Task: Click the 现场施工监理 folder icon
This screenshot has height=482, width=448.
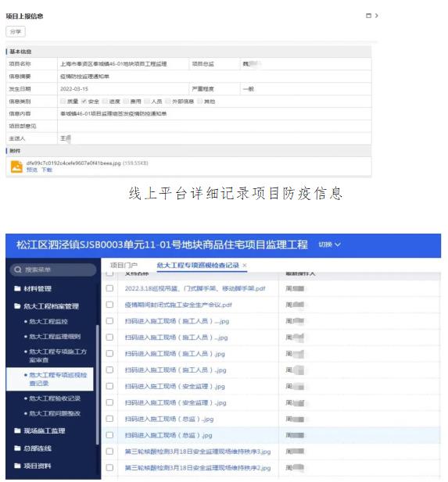Action: (17, 430)
